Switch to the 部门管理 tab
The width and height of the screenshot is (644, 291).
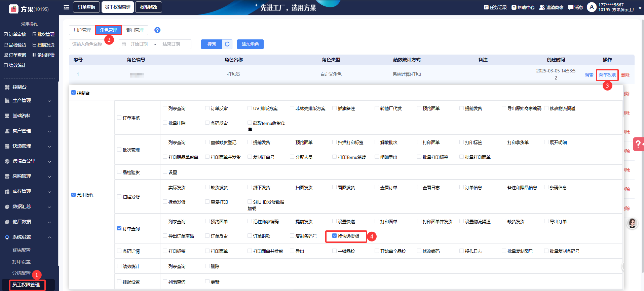coord(135,30)
